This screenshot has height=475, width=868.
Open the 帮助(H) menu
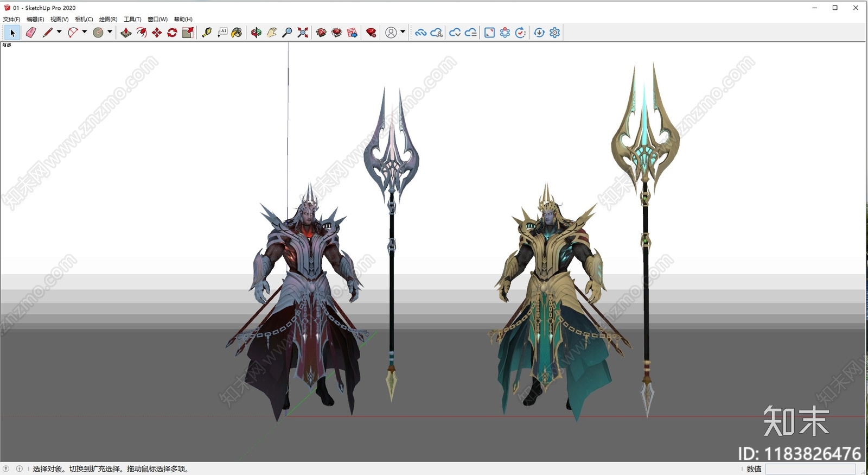(183, 19)
